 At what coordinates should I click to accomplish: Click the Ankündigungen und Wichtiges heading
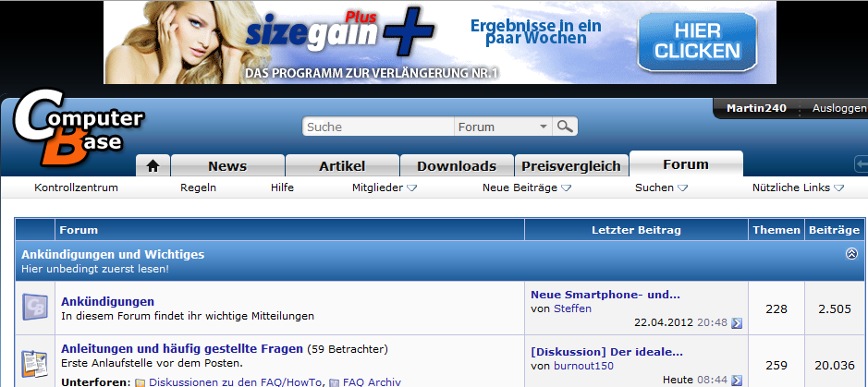coord(113,255)
